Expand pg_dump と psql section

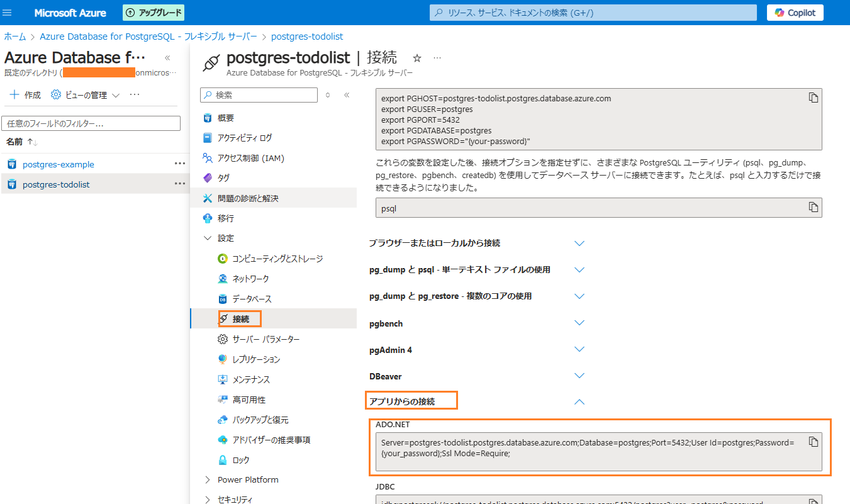click(579, 269)
